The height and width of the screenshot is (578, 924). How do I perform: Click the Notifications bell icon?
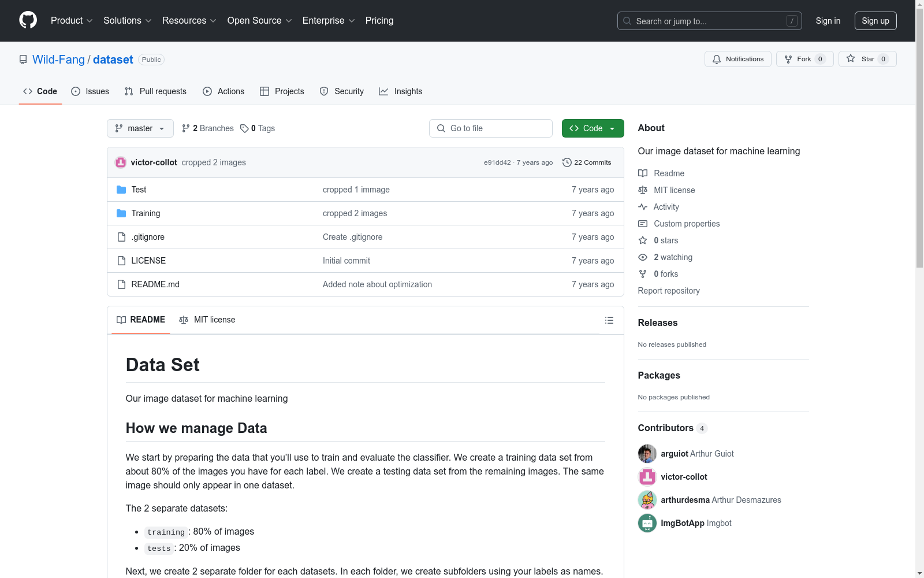pos(717,59)
